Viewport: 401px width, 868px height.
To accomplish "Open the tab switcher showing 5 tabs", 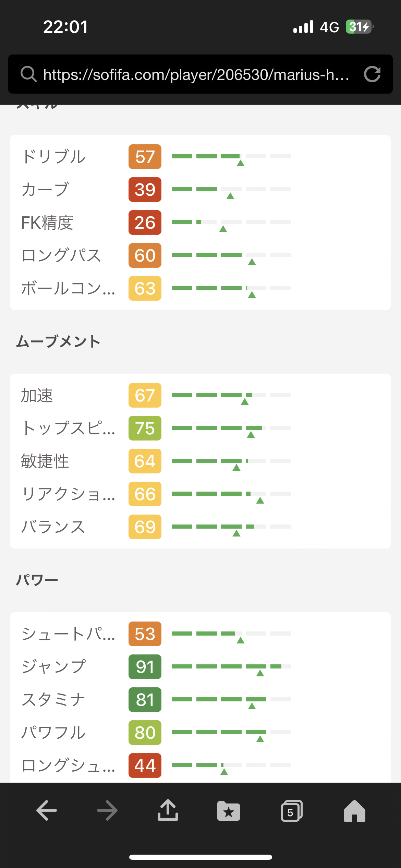I will click(x=291, y=811).
